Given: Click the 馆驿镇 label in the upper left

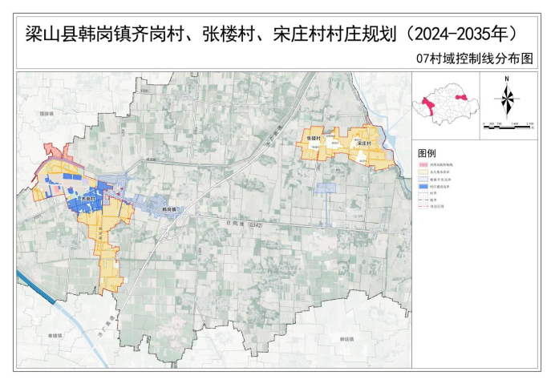Looking at the screenshot, I should click(x=46, y=114).
